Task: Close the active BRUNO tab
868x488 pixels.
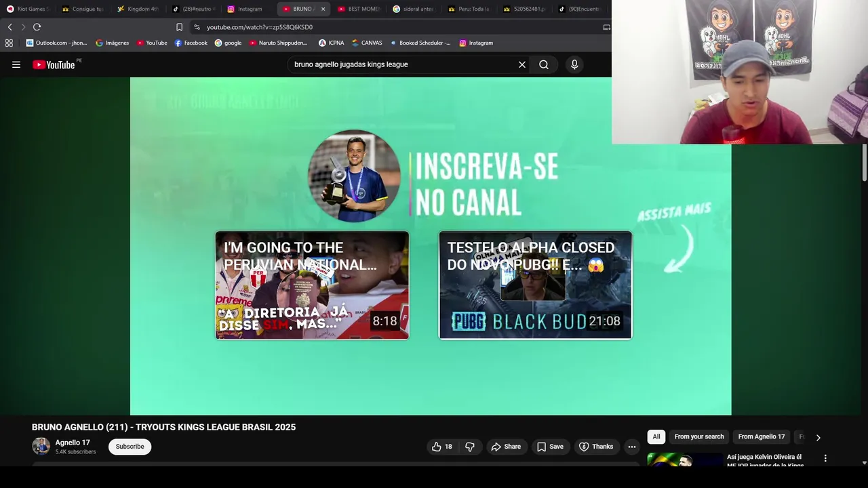Action: [x=323, y=9]
